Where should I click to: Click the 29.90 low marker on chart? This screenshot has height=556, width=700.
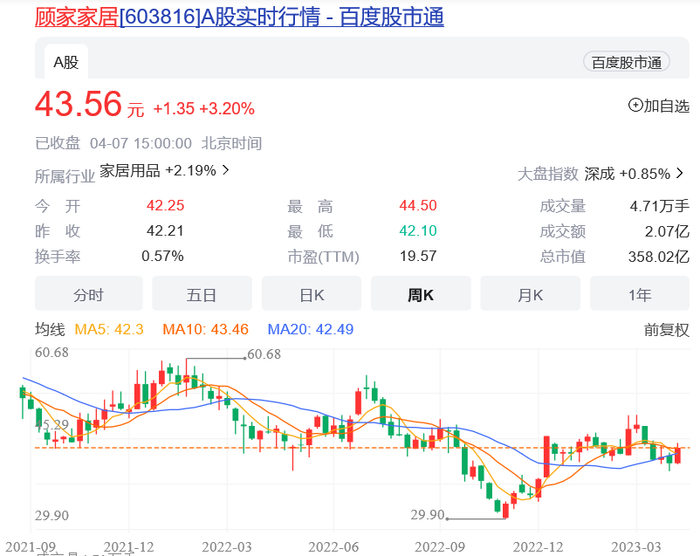(x=427, y=515)
